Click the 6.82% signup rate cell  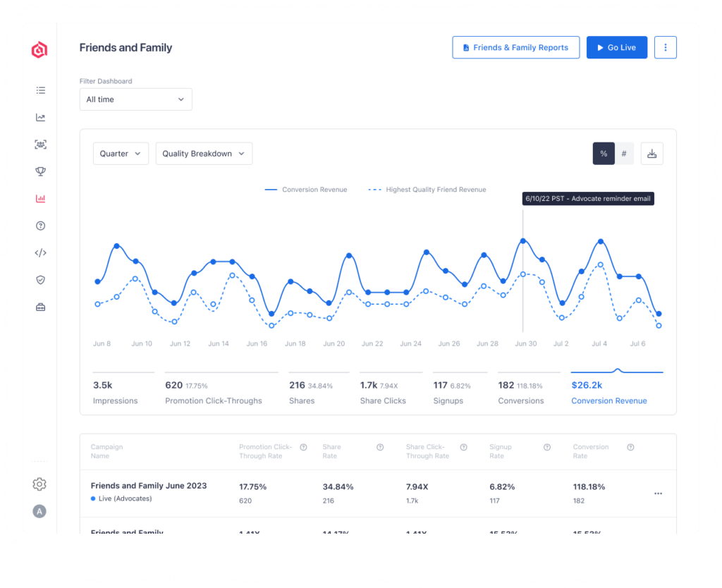(502, 486)
